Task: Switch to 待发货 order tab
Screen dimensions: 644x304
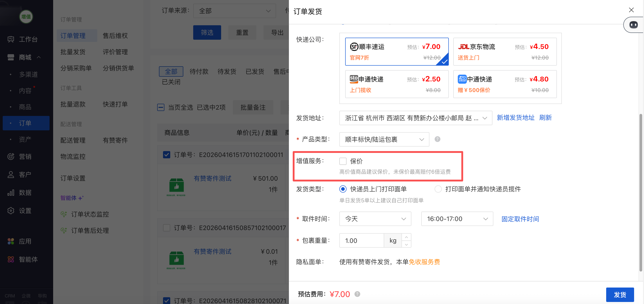Action: pyautogui.click(x=227, y=72)
